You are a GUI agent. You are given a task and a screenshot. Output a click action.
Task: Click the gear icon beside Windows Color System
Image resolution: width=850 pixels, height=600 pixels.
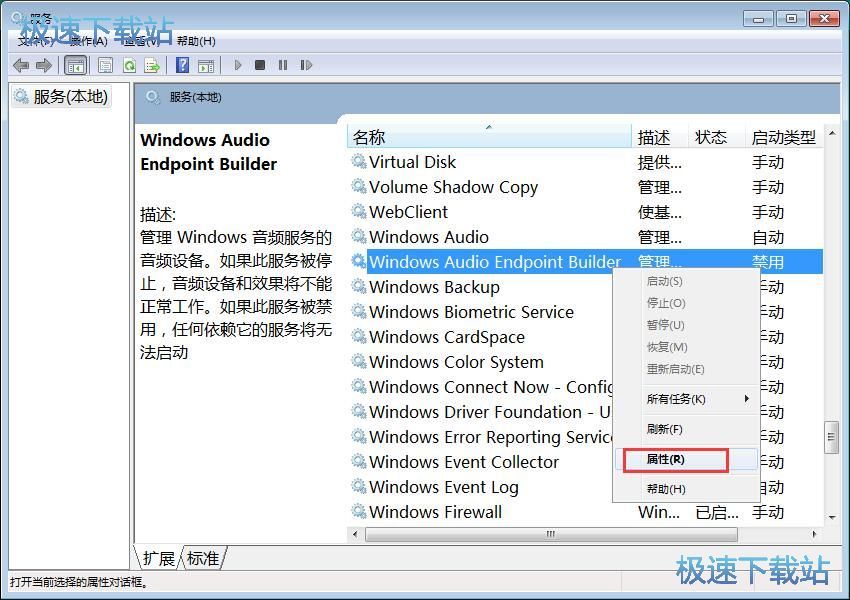pos(359,362)
